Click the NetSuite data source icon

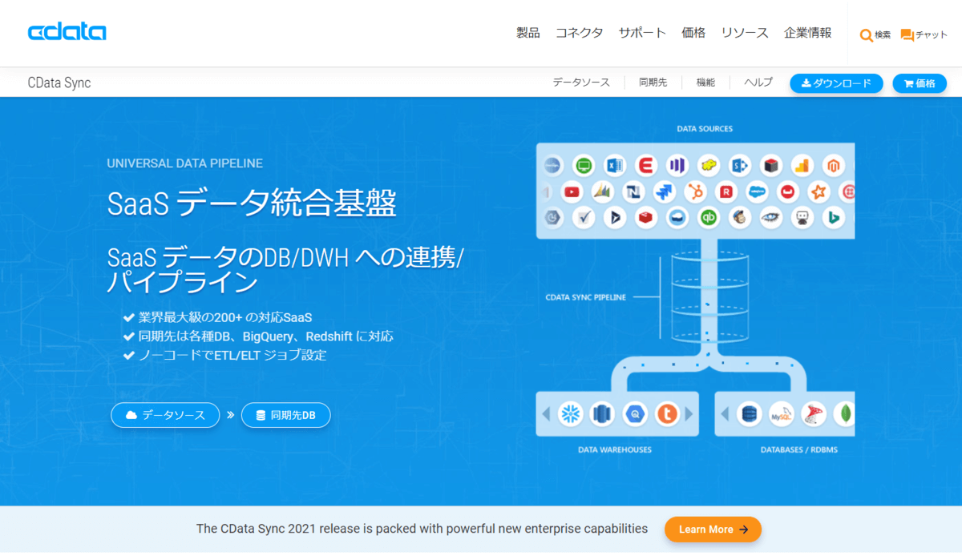[x=633, y=191]
